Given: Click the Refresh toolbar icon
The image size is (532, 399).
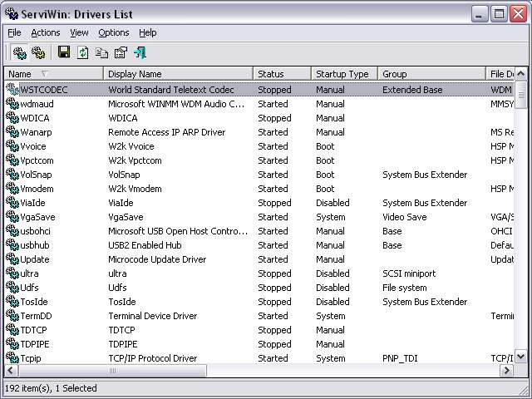Looking at the screenshot, I should 83,52.
